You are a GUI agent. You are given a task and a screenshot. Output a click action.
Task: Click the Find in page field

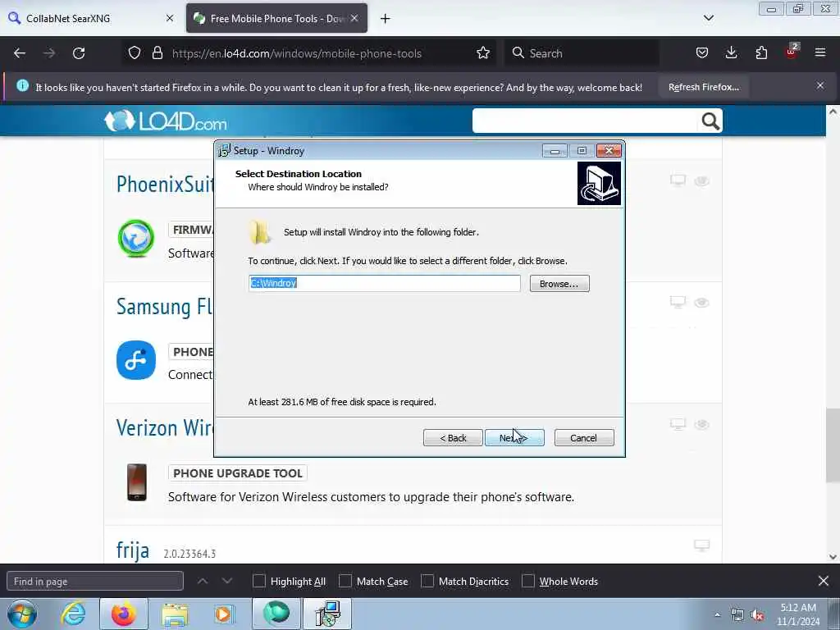(95, 582)
